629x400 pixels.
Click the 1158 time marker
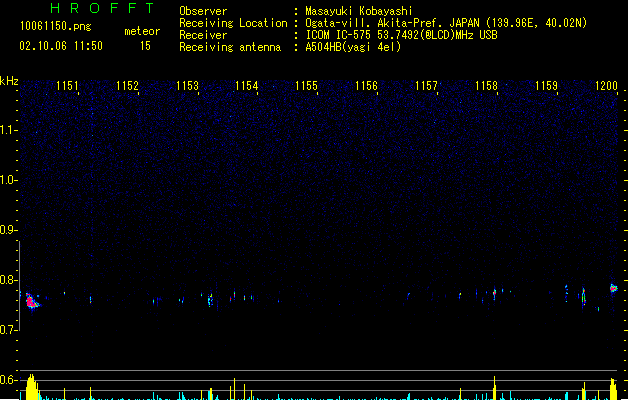pos(486,86)
